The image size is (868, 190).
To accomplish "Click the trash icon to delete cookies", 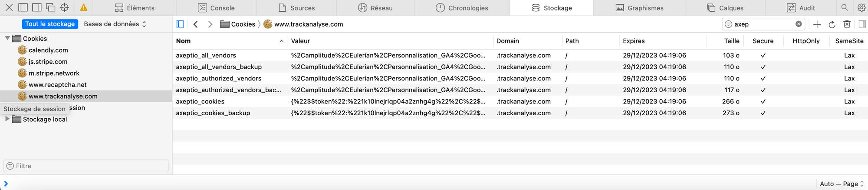I will tap(847, 24).
